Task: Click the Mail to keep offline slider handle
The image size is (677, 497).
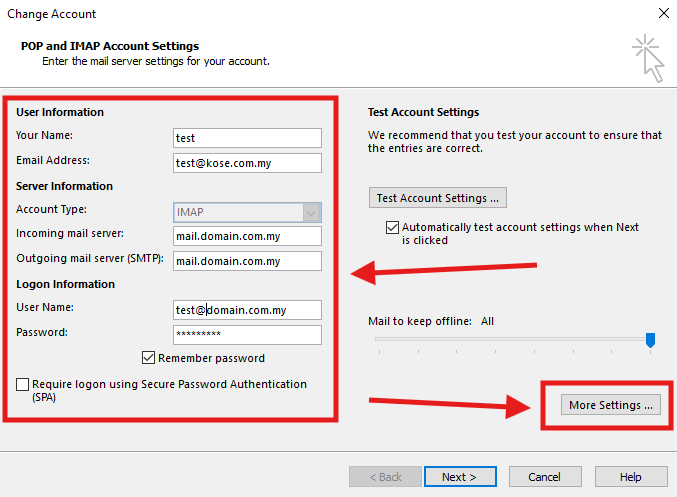Action: pos(650,340)
